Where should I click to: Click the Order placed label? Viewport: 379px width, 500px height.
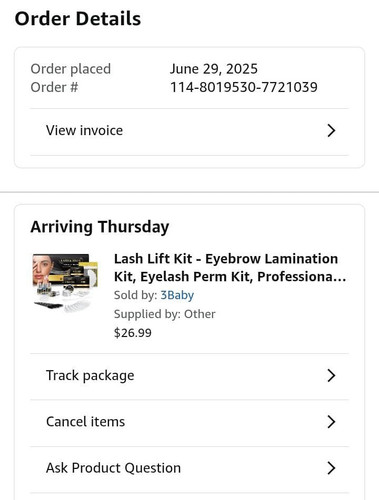(x=70, y=69)
